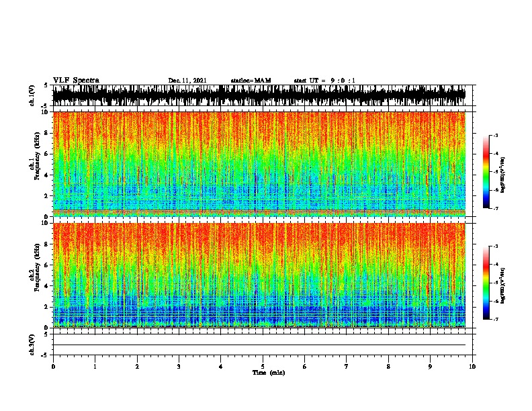532x411 pixels.
Task: Click time axis tick label "5"
Action: point(263,367)
